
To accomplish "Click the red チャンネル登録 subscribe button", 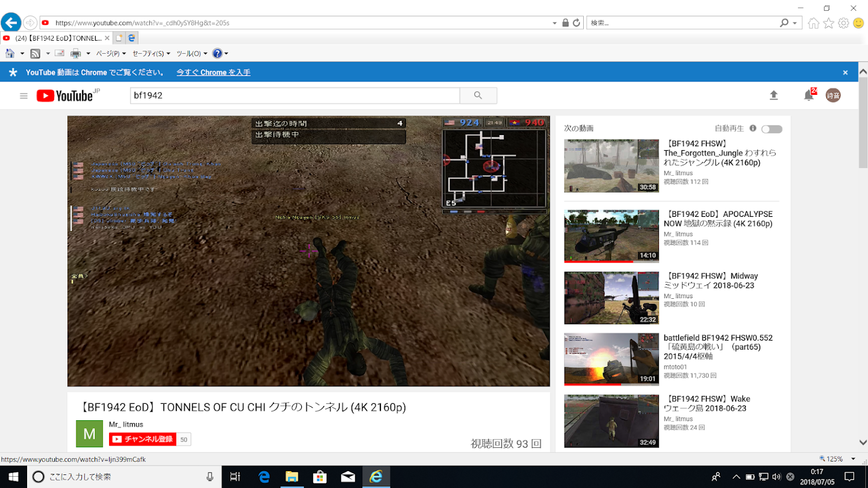I will click(x=142, y=439).
